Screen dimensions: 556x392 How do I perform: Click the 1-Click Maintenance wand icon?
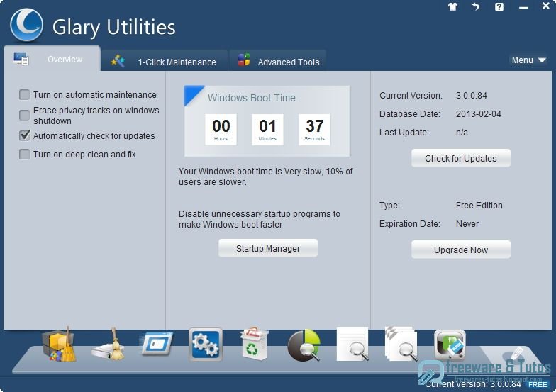coord(118,61)
